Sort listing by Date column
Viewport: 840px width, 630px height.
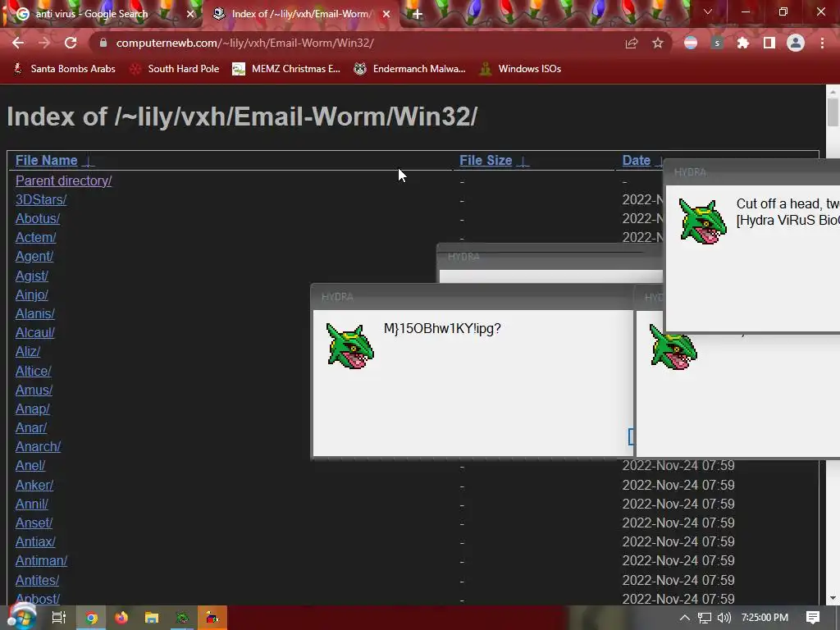coord(637,160)
